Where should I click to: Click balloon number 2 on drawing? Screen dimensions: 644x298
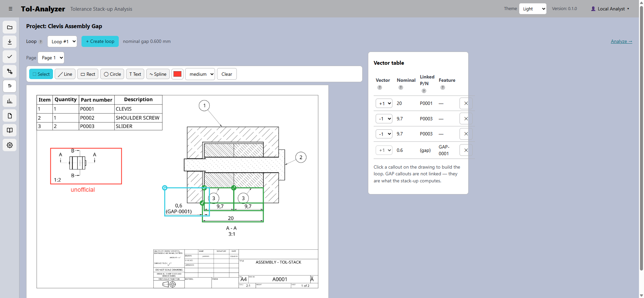coord(301,157)
